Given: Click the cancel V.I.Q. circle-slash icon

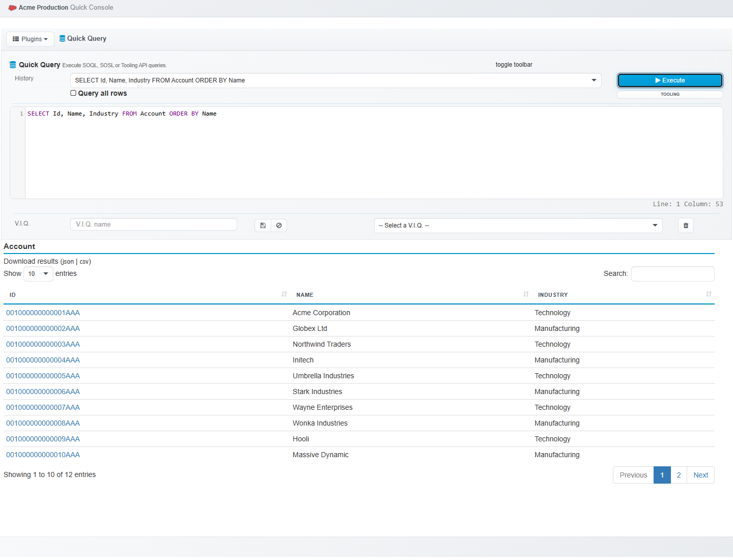Looking at the screenshot, I should pos(279,226).
